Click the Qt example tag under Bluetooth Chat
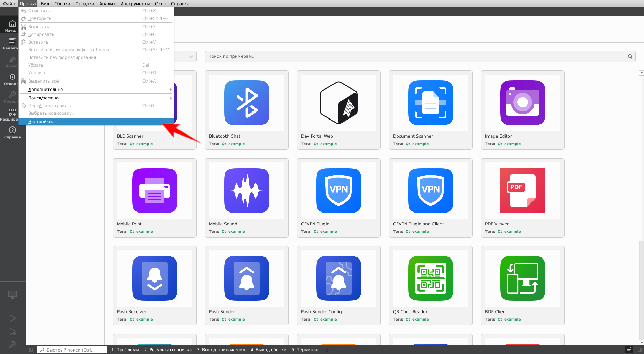The height and width of the screenshot is (354, 644). pyautogui.click(x=233, y=144)
